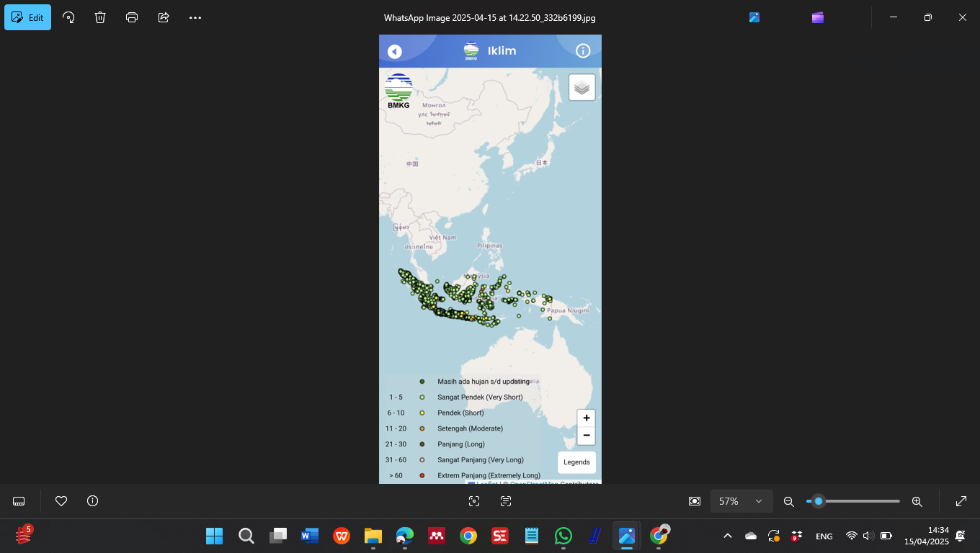Open the notification bell in the tray

pos(961,536)
